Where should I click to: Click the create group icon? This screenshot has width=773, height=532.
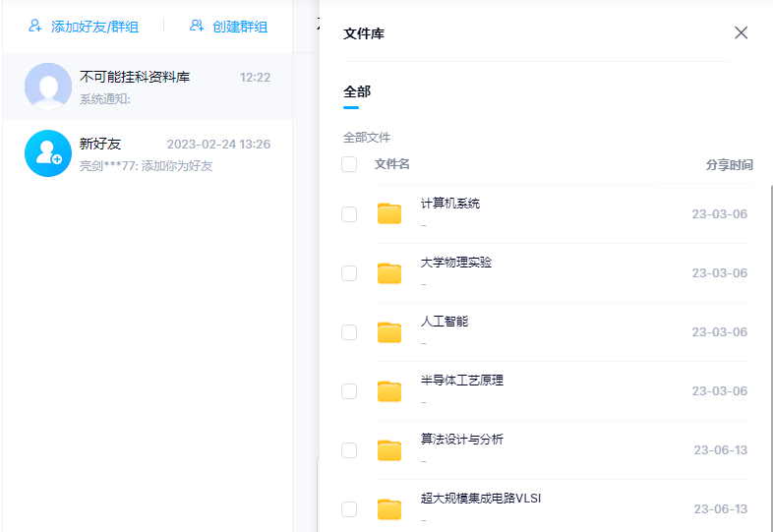point(197,26)
